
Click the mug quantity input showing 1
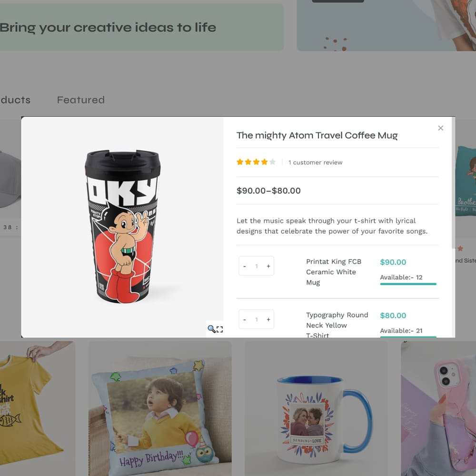coord(256,266)
